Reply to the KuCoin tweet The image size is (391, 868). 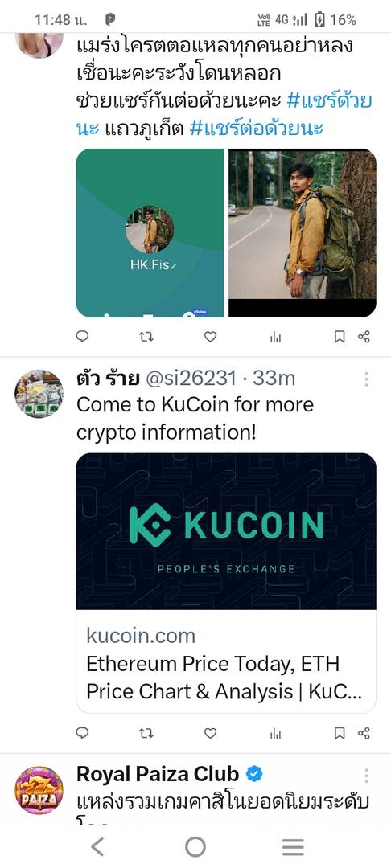point(82,733)
